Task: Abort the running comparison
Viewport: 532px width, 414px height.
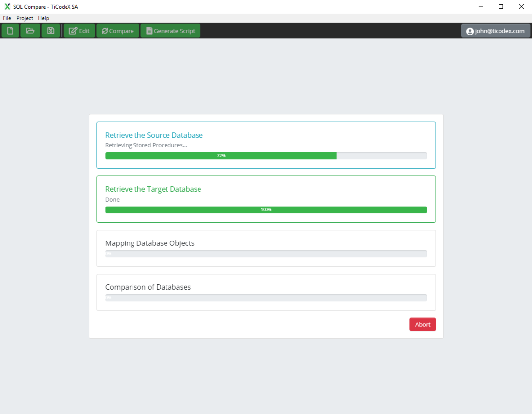Action: tap(422, 324)
